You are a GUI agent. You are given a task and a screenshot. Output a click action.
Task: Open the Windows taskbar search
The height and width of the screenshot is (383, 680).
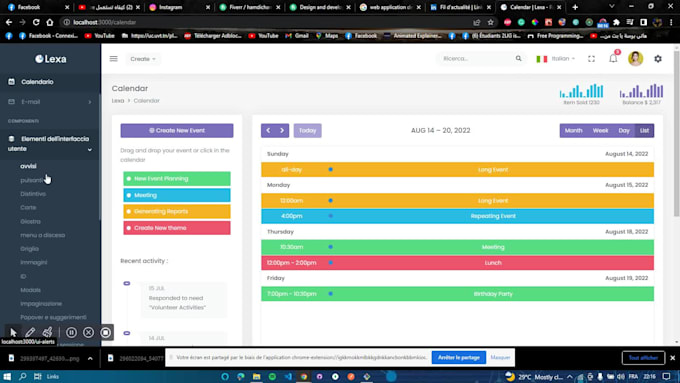tap(23, 376)
